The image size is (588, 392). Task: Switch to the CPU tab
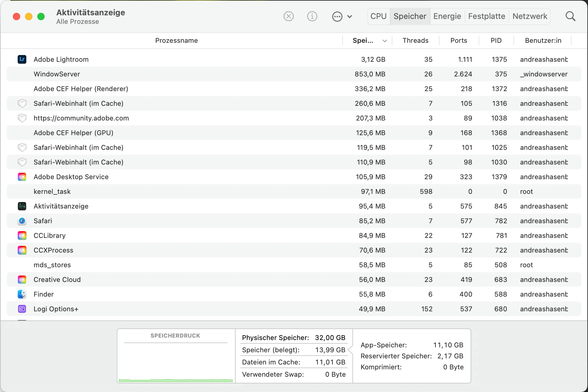click(x=378, y=16)
